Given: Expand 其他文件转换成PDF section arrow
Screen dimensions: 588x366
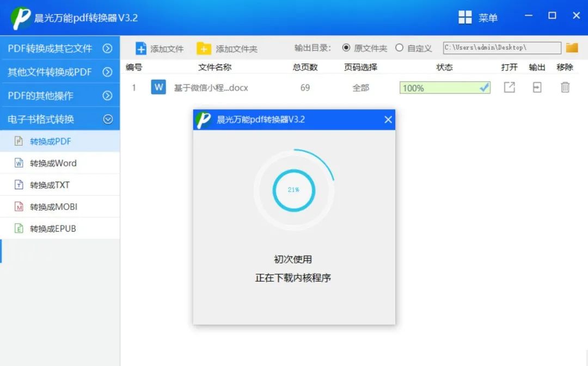Looking at the screenshot, I should tap(108, 72).
